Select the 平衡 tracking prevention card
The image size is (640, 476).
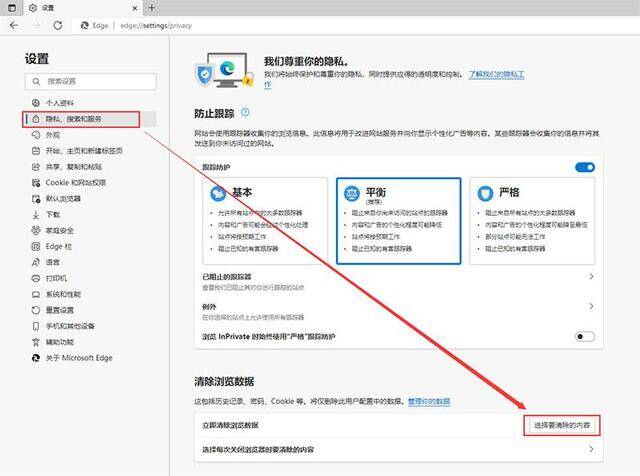click(399, 221)
